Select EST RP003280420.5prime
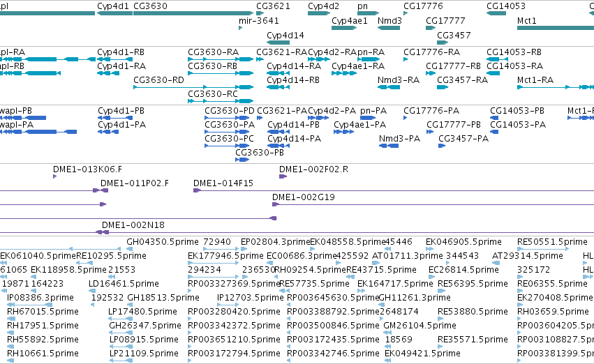This screenshot has width=594, height=364. pos(234,312)
